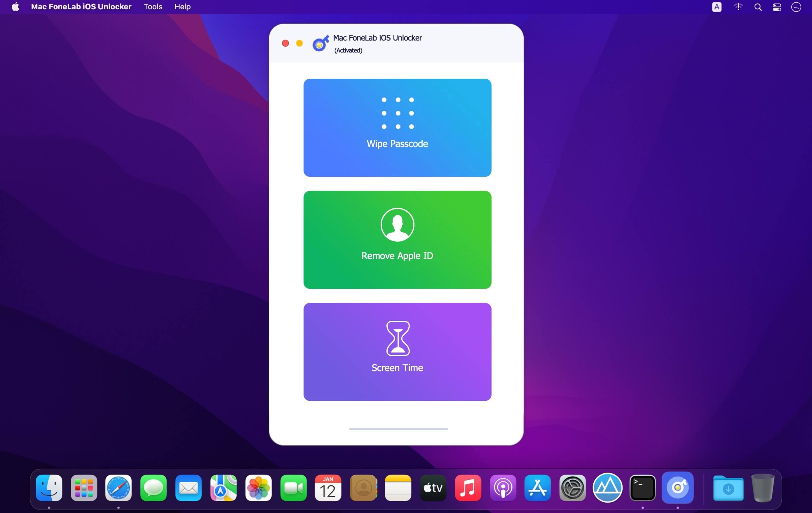
Task: Open the Tools menu
Action: coord(153,7)
